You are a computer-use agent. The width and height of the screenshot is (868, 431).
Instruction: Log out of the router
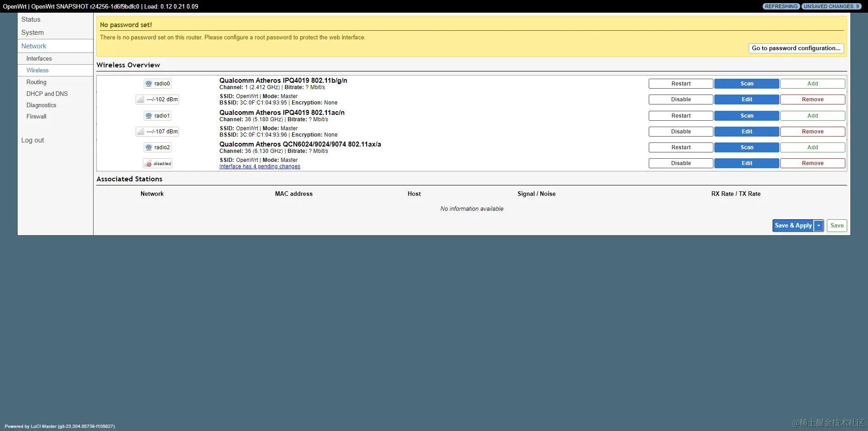point(33,140)
